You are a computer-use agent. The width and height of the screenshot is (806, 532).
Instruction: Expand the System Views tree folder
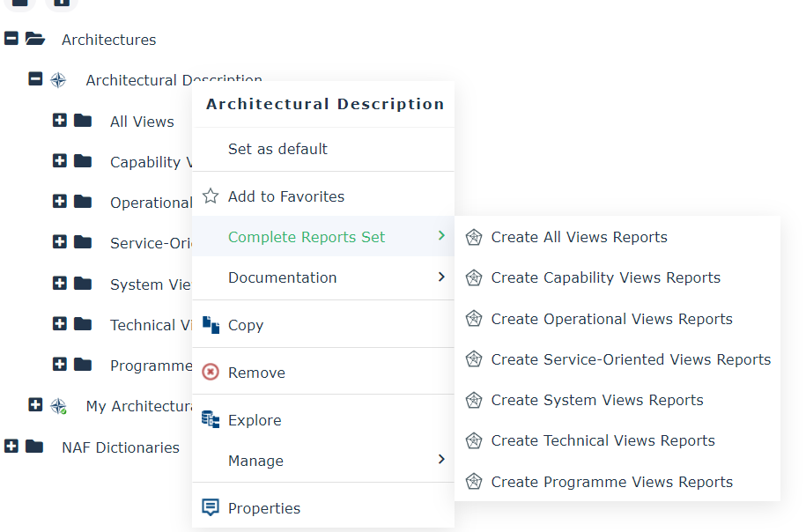pyautogui.click(x=60, y=284)
